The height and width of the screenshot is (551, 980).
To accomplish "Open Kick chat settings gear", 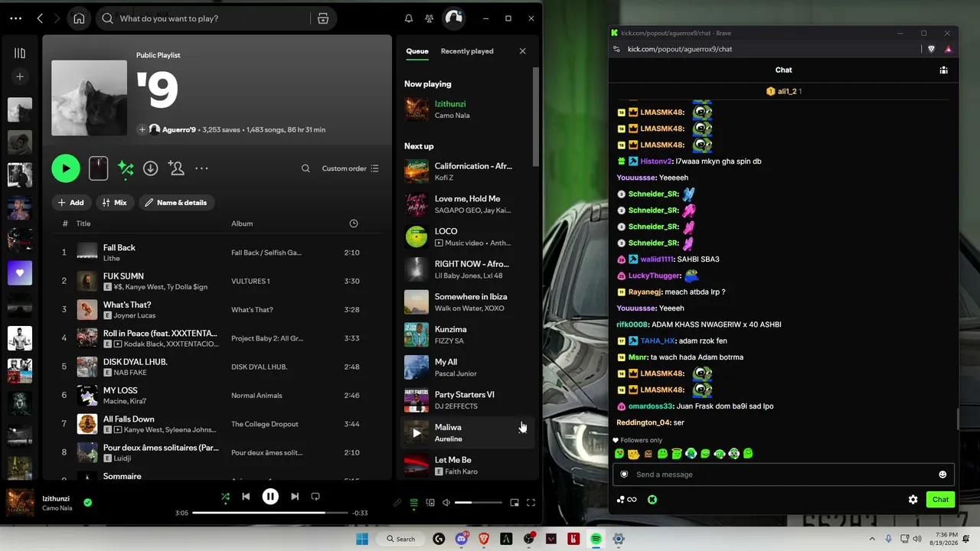I will point(913,500).
